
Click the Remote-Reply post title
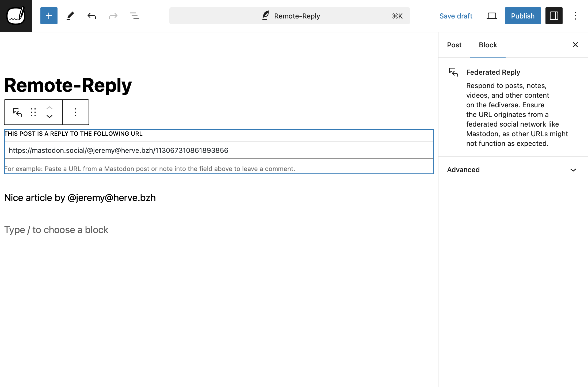pyautogui.click(x=68, y=85)
